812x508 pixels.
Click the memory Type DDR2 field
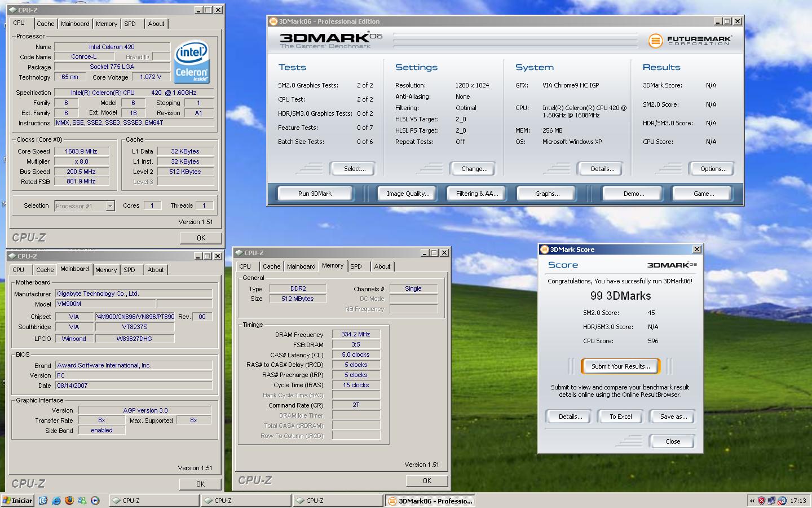click(298, 288)
